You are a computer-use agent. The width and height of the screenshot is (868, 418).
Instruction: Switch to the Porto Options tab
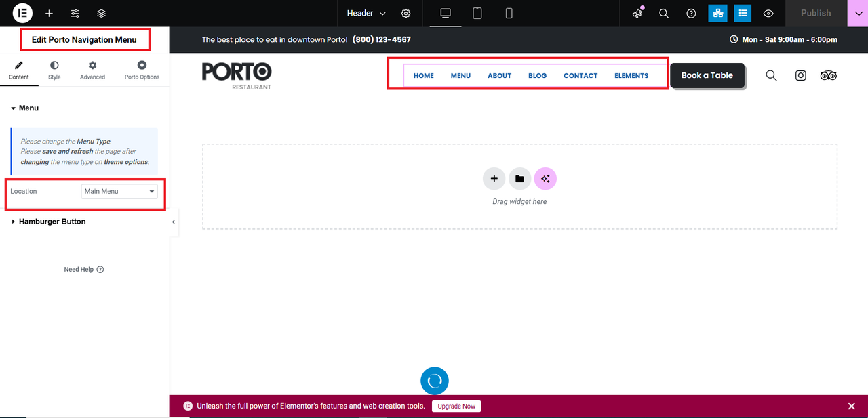(x=142, y=70)
